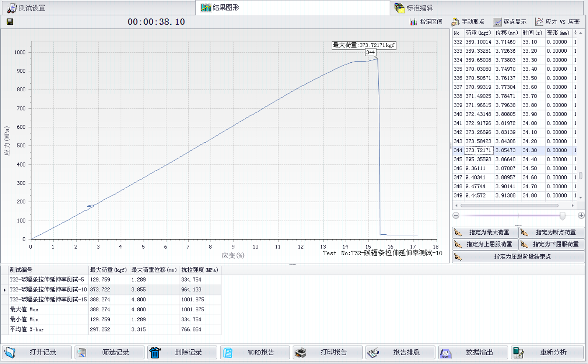The image size is (588, 364).
Task: Activate 手动取点 manual point tool
Action: pyautogui.click(x=467, y=22)
